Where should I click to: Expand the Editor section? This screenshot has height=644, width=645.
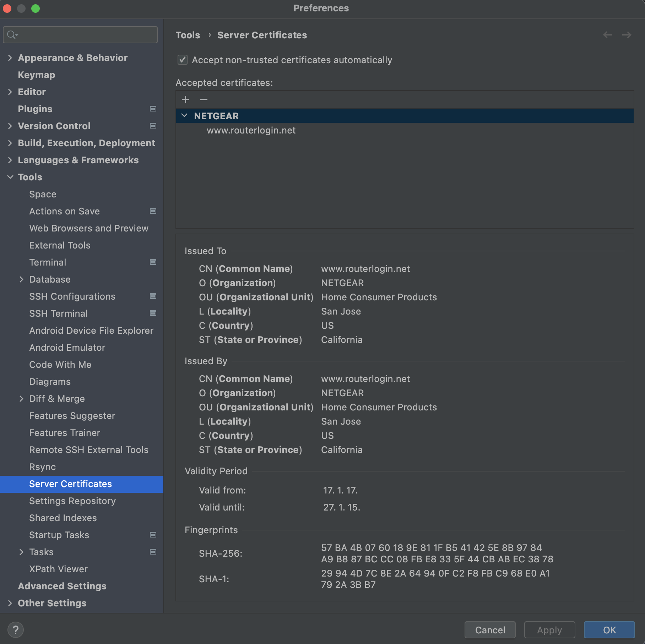pyautogui.click(x=10, y=92)
